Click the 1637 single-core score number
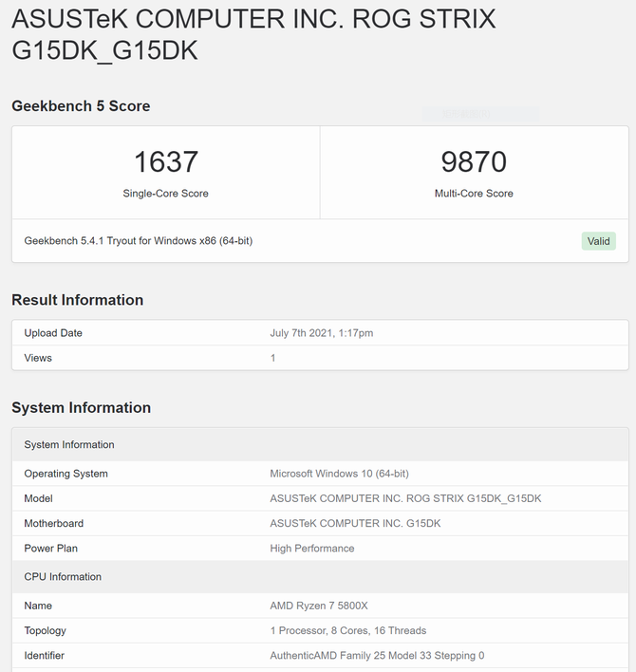Viewport: 636px width, 672px height. 166,162
